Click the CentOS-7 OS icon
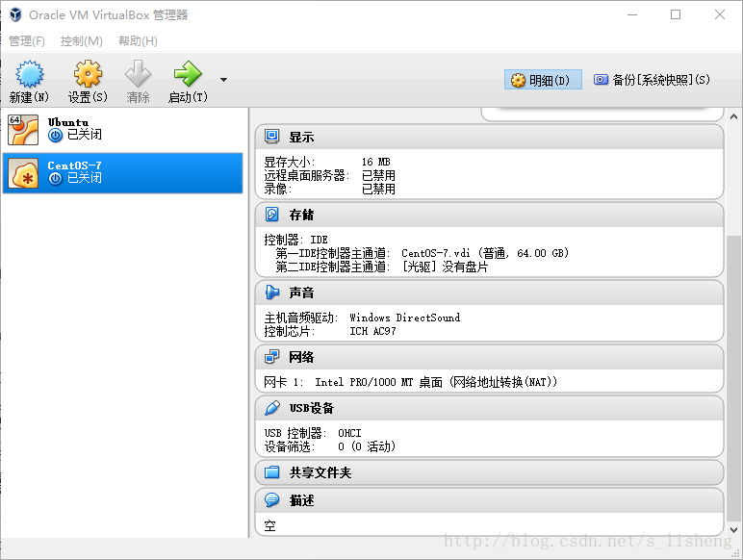This screenshot has width=743, height=560. tap(23, 173)
